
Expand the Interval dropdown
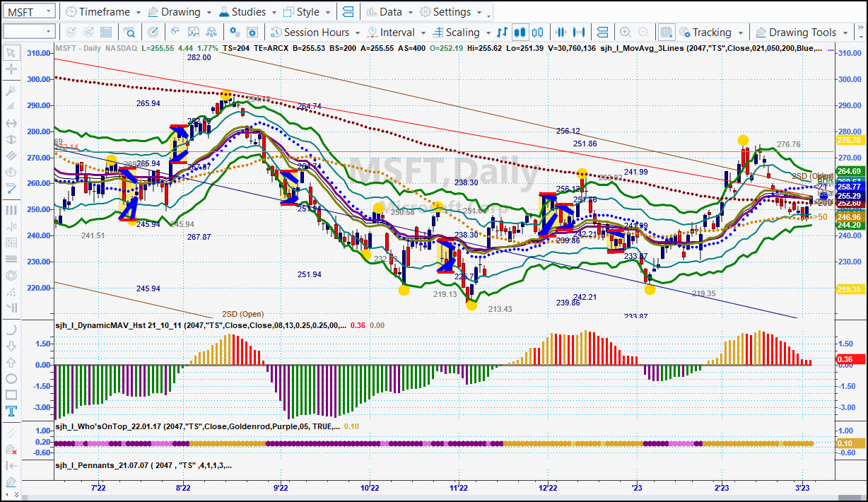[x=423, y=33]
